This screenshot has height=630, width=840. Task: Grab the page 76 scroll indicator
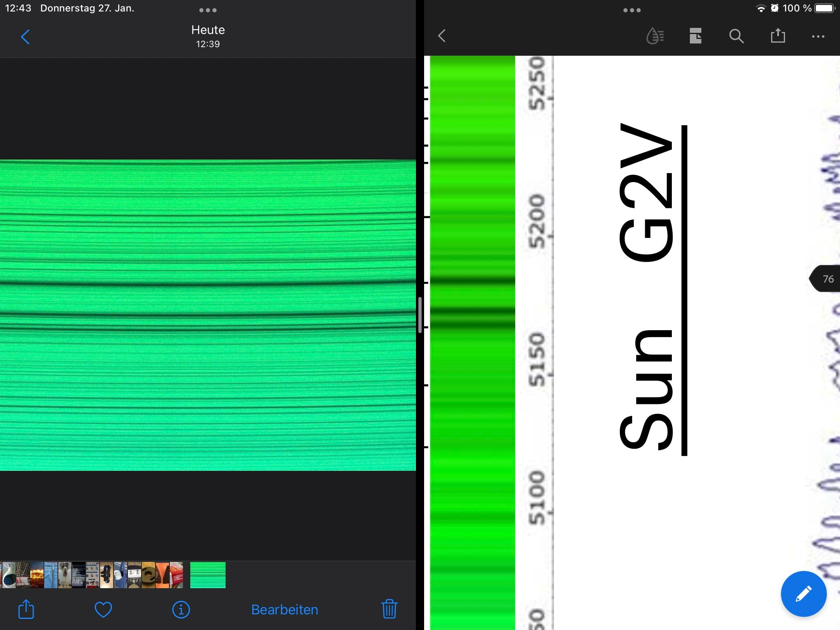coord(825,279)
